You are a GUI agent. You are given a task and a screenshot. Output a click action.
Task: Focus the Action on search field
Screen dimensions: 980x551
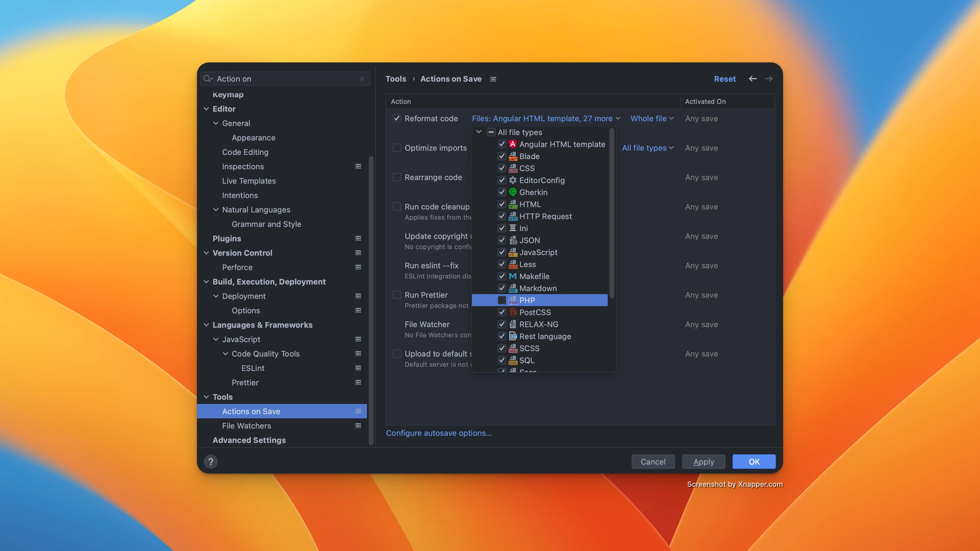click(x=285, y=79)
